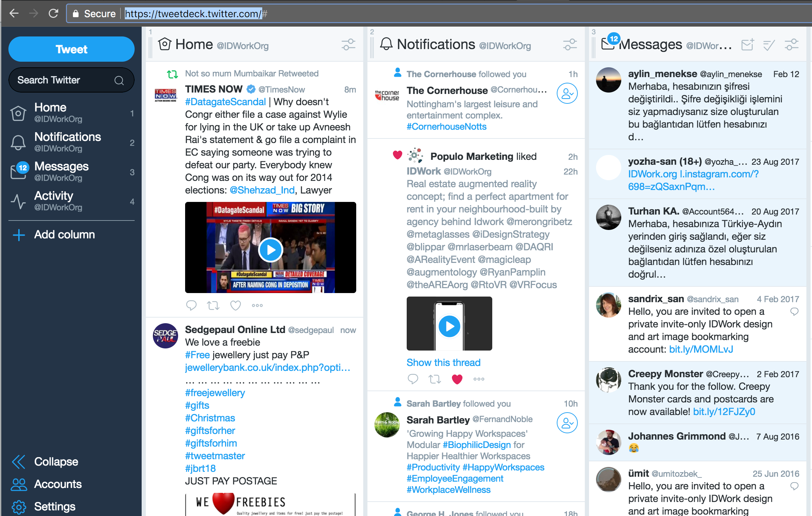Unlike the IDWork tweet red heart
The width and height of the screenshot is (812, 516).
point(457,379)
